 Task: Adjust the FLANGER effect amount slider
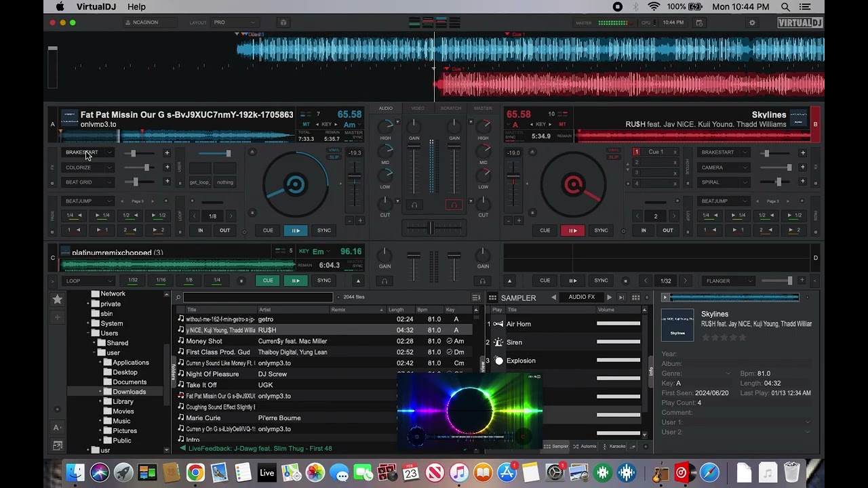tap(776, 281)
